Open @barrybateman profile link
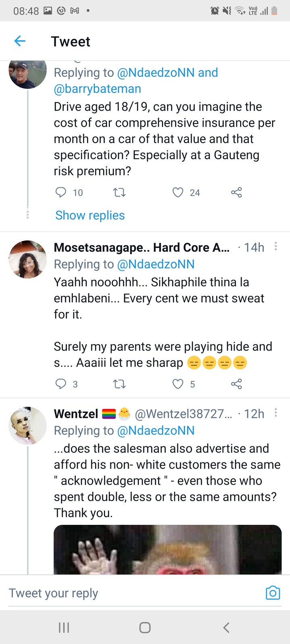 (97, 89)
